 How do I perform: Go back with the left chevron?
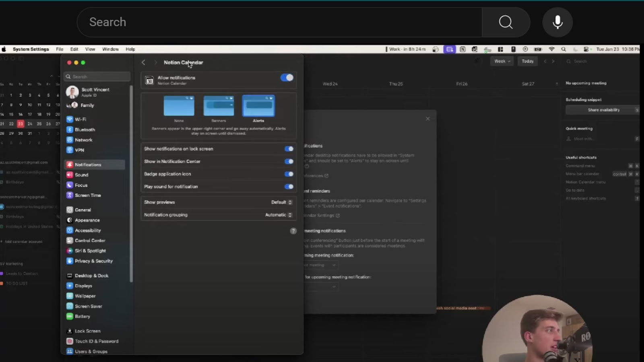tap(143, 62)
